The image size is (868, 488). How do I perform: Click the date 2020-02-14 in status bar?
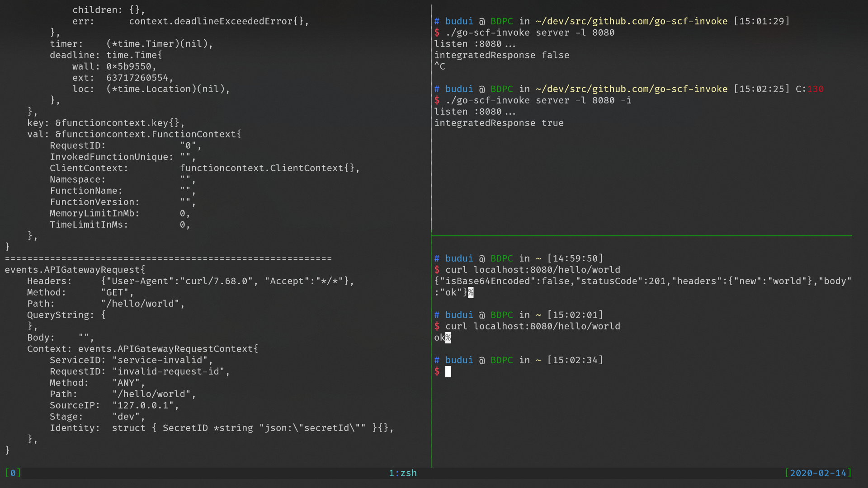[817, 473]
